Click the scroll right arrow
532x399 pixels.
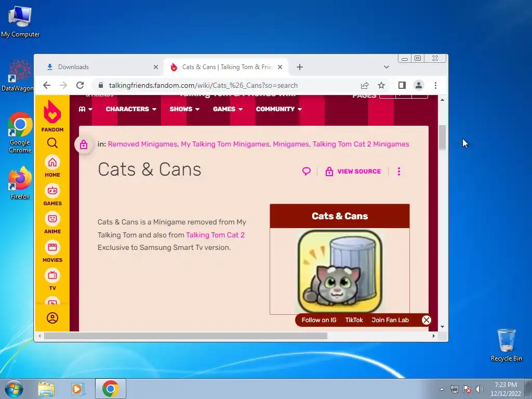434,336
